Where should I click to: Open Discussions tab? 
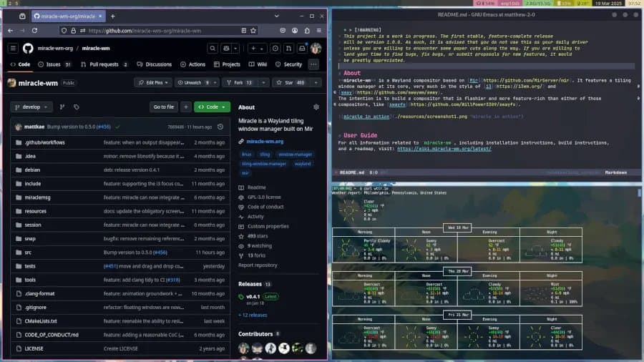155,64
